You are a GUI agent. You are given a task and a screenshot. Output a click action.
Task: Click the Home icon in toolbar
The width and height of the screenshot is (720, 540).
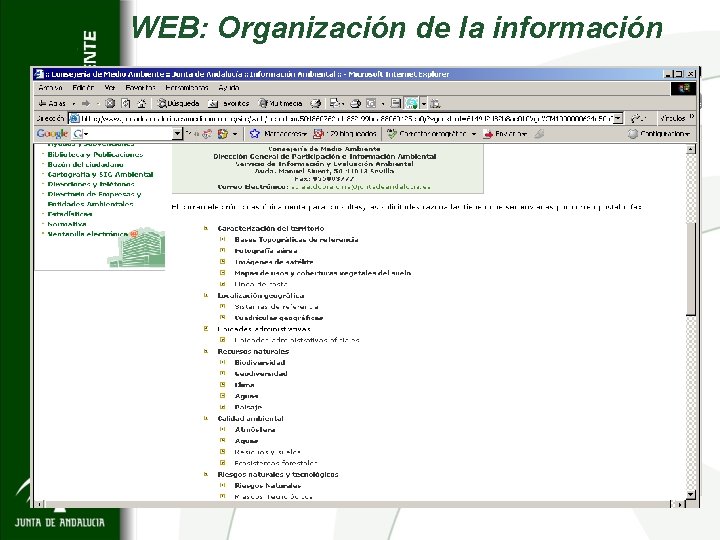(142, 103)
